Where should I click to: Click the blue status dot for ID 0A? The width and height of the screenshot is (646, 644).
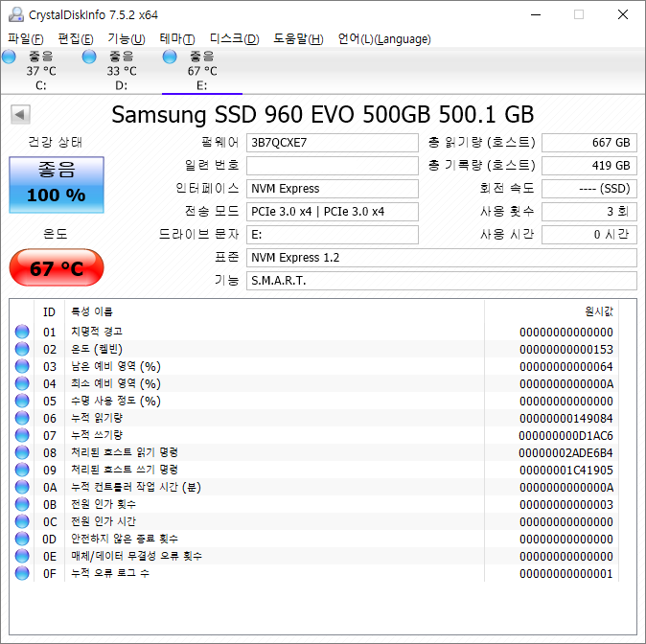click(22, 487)
